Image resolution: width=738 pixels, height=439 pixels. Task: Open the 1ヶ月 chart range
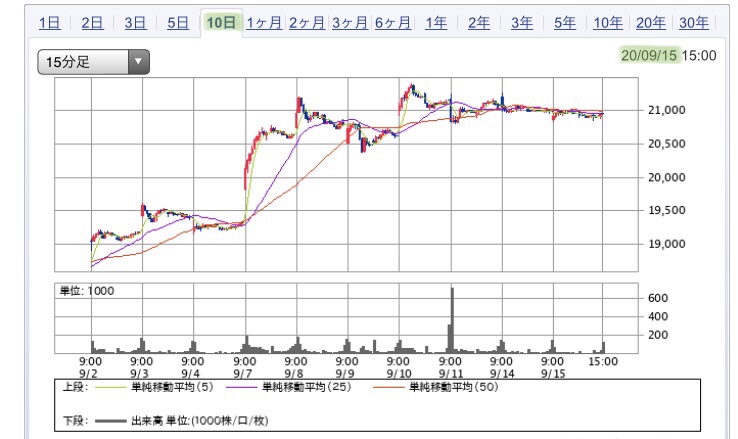coord(264,23)
